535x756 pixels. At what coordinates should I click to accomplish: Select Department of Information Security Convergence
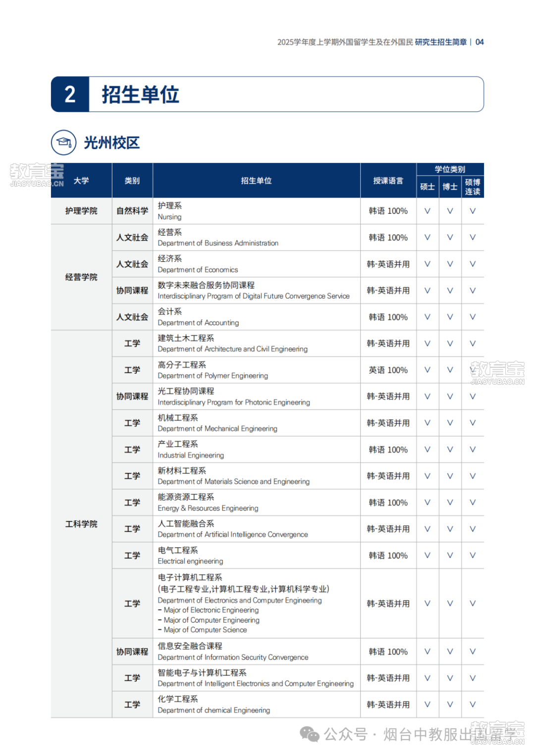click(233, 657)
